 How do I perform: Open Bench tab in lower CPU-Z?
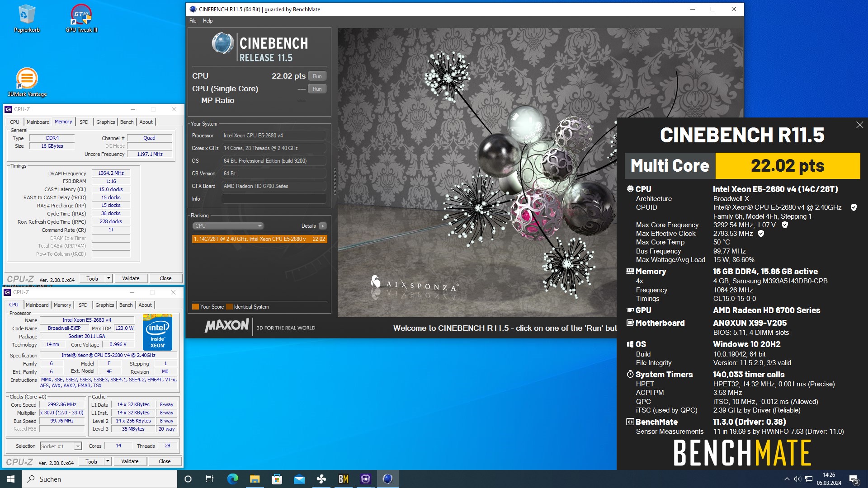coord(126,305)
